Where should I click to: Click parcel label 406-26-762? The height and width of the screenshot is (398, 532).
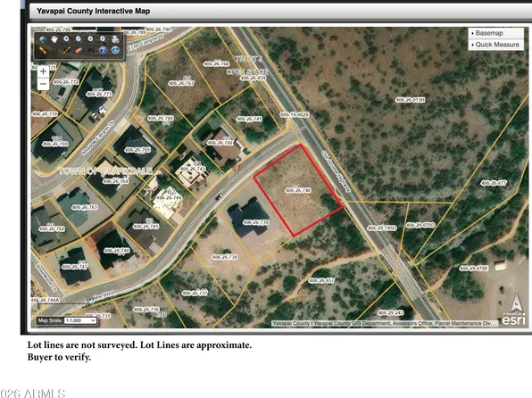[x=52, y=229]
